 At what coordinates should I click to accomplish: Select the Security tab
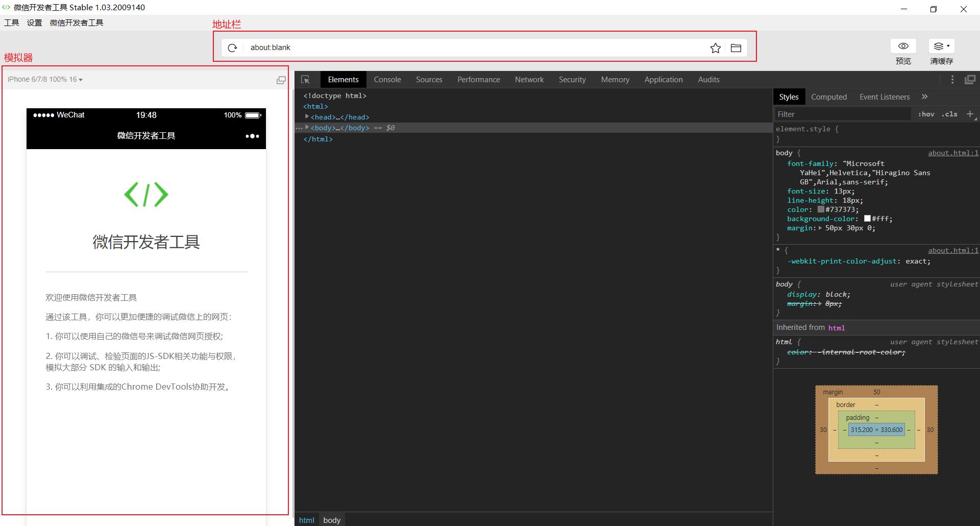click(x=572, y=80)
